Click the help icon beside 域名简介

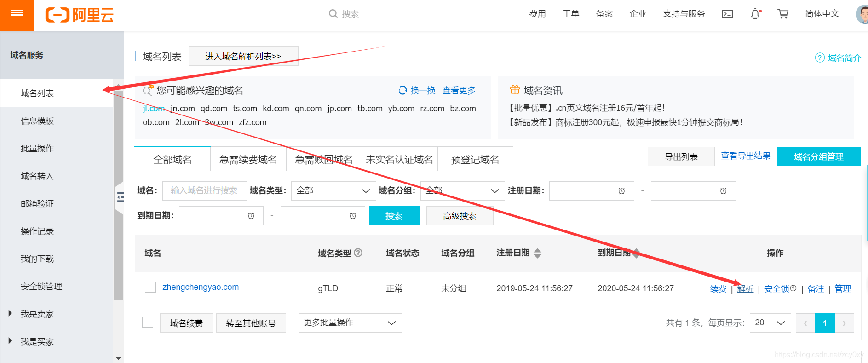coord(820,58)
